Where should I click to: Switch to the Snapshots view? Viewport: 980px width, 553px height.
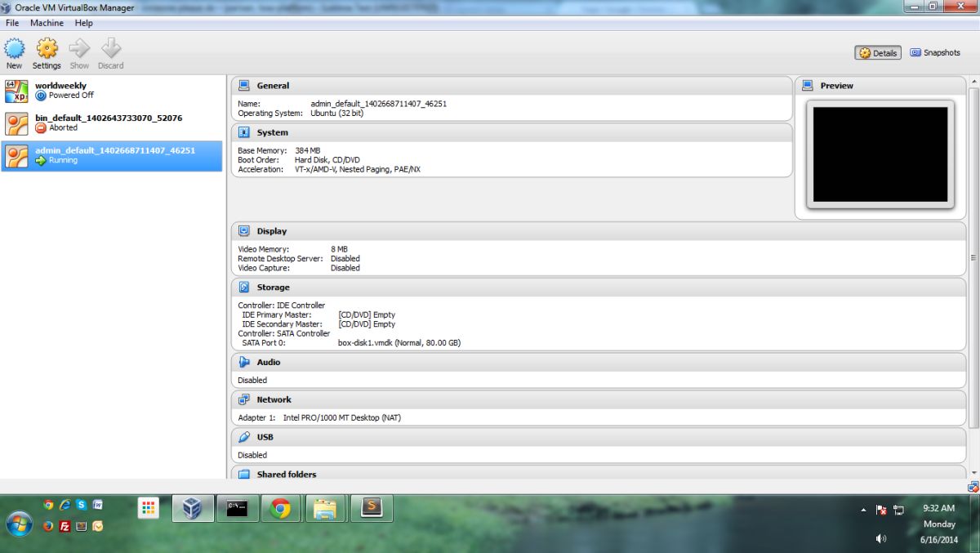click(935, 52)
